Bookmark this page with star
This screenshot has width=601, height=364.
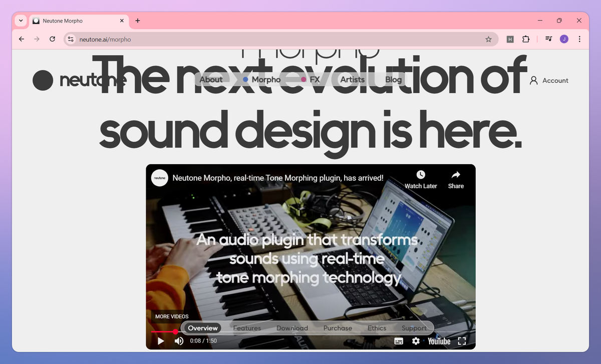coord(488,39)
